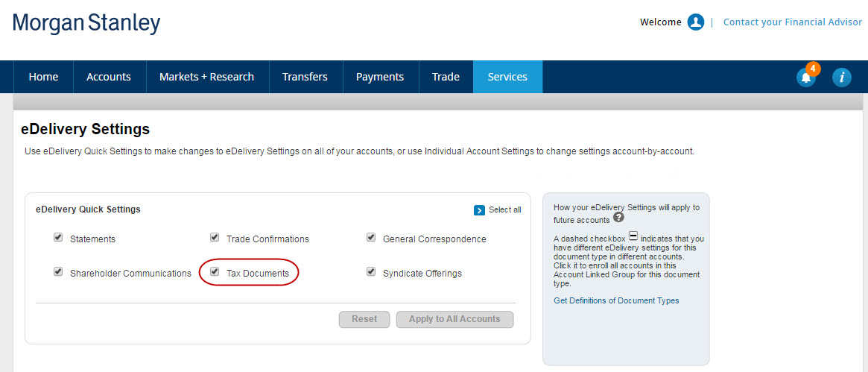Click the eDelivery Quick Settings title
Screen dimensions: 868x372
click(x=88, y=209)
